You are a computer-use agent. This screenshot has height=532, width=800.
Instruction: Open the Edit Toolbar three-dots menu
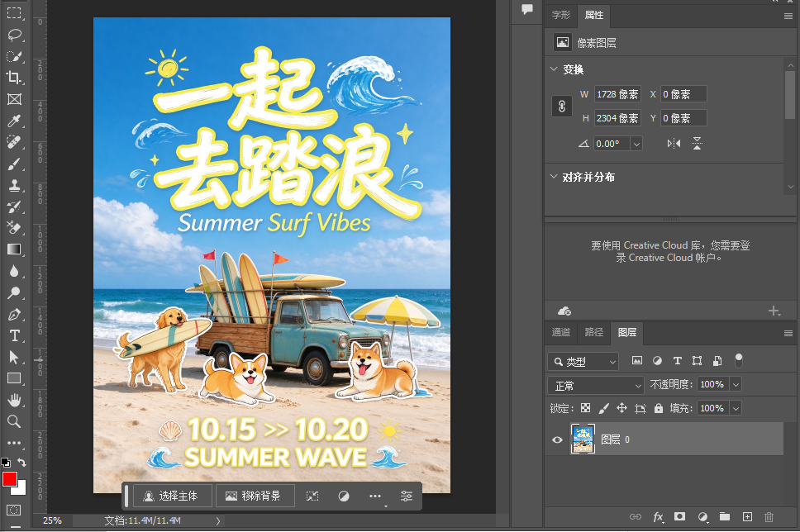(x=14, y=443)
